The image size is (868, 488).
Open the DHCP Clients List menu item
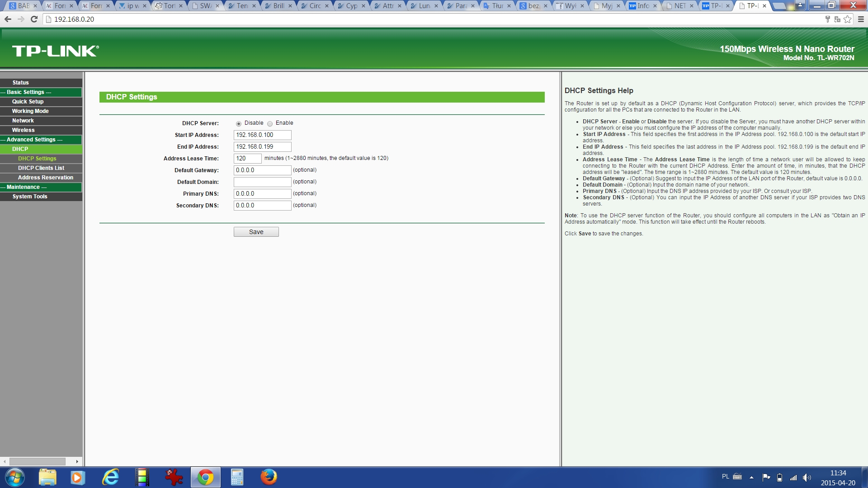coord(41,168)
